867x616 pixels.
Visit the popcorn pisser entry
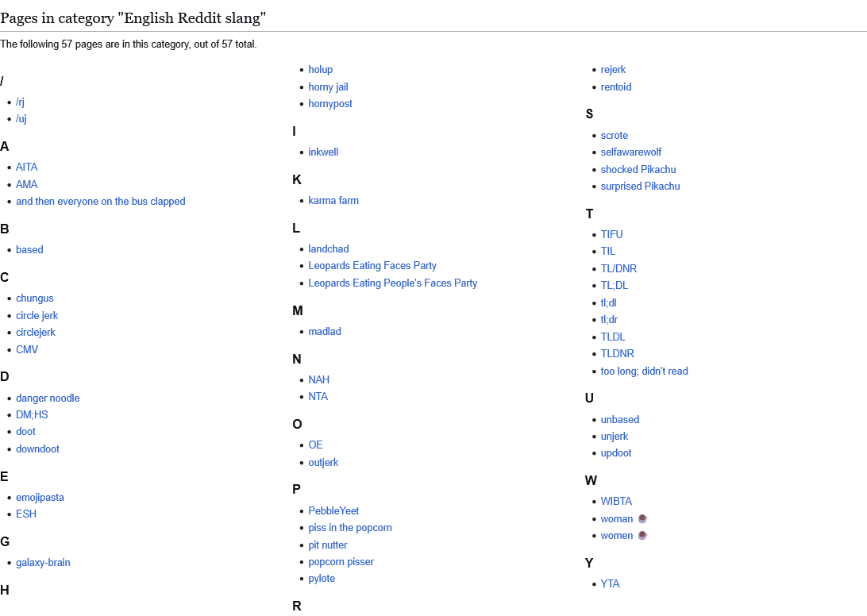point(341,562)
